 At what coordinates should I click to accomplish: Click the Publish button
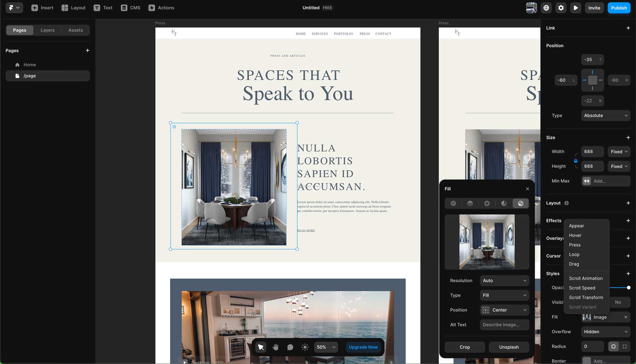619,7
